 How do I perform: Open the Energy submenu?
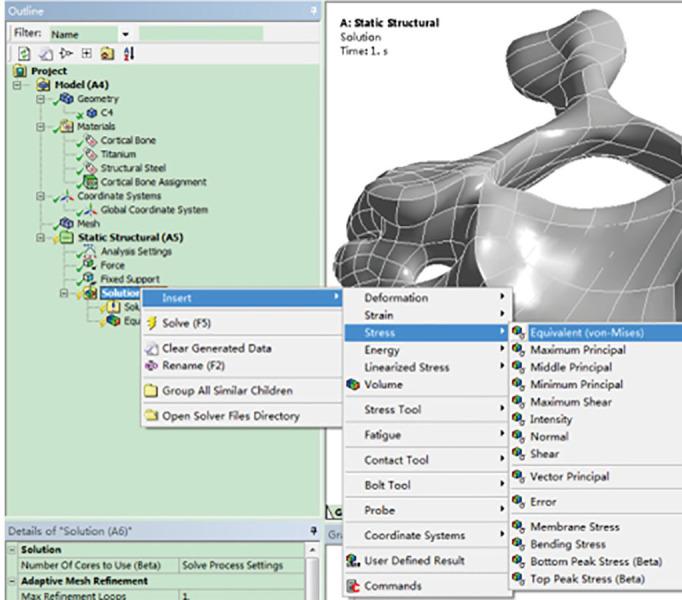click(x=427, y=350)
